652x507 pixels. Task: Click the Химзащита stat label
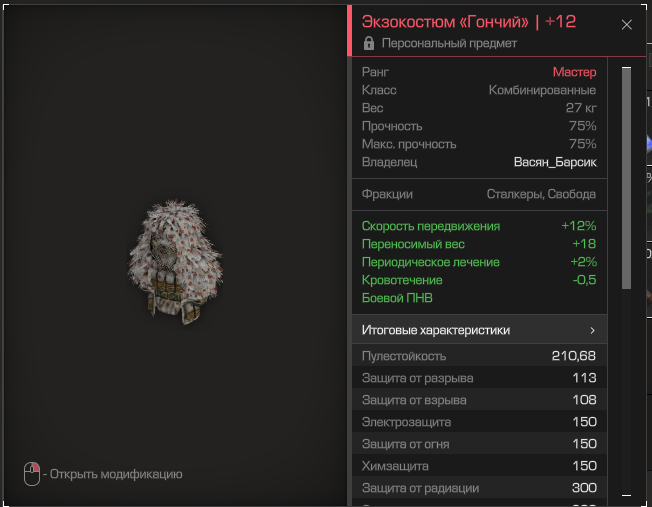coord(395,466)
